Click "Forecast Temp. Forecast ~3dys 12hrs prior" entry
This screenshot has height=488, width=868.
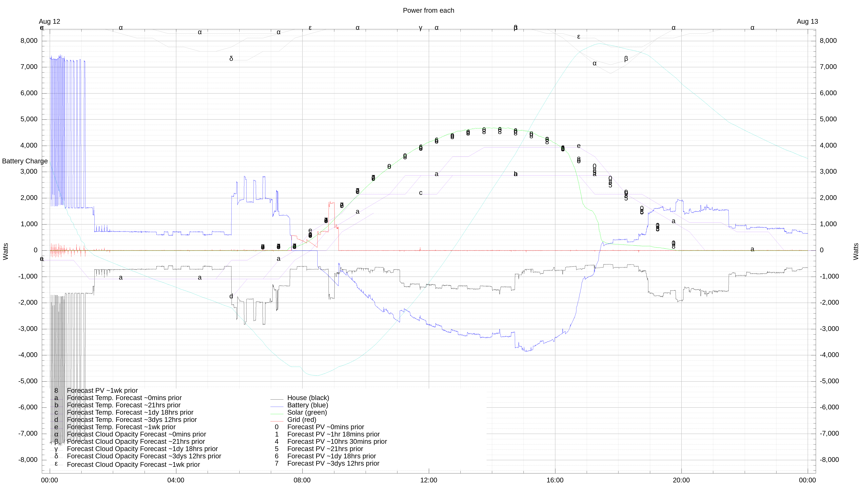click(132, 420)
